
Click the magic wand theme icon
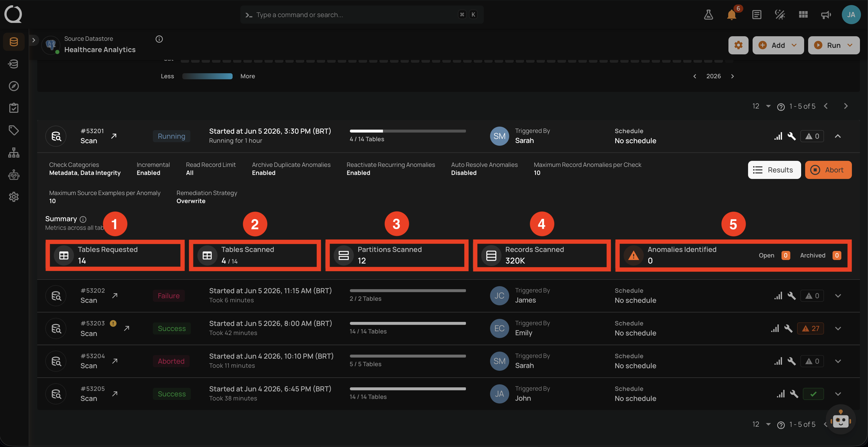[x=780, y=15]
